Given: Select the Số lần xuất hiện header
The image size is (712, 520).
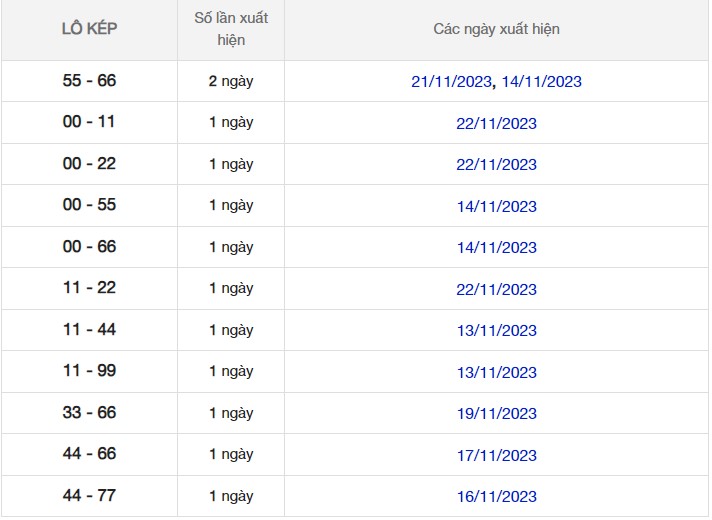Looking at the screenshot, I should point(231,29).
